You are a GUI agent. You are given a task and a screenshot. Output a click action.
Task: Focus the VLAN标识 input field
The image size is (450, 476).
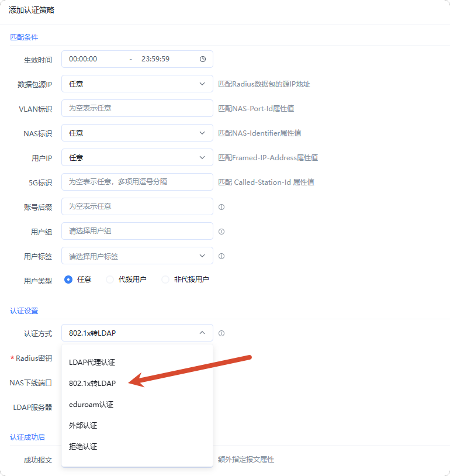coord(137,108)
